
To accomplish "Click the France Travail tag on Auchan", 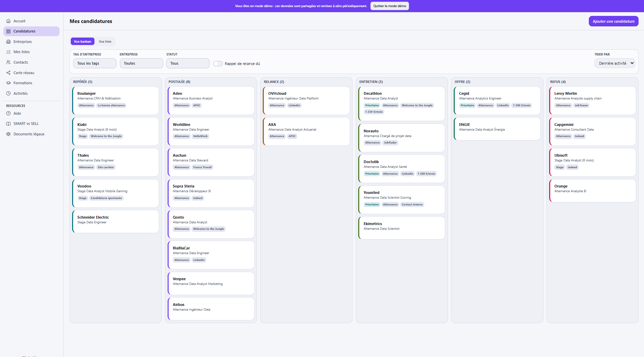I will [202, 167].
